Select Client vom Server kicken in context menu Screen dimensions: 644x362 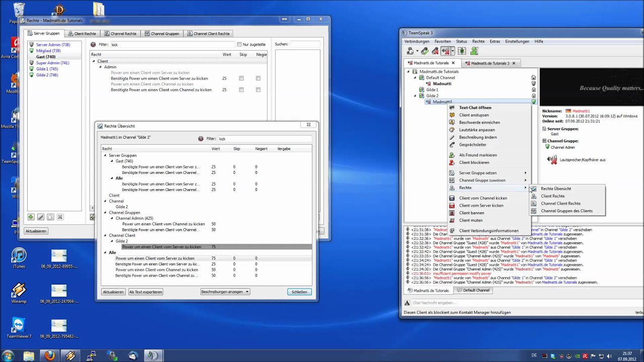pos(481,205)
